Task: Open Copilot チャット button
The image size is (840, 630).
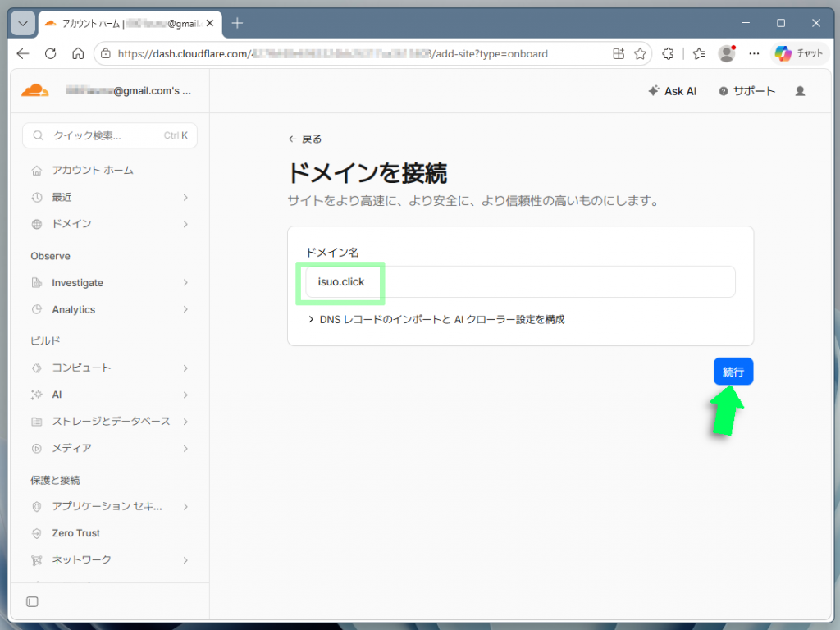Action: point(799,53)
